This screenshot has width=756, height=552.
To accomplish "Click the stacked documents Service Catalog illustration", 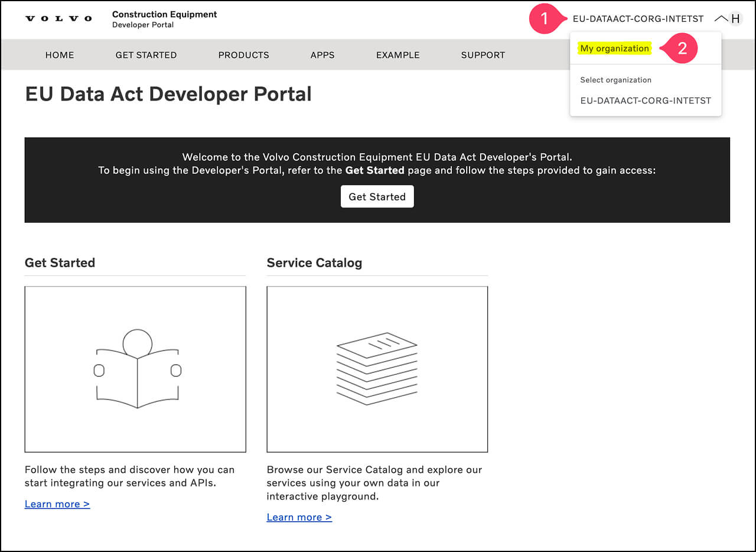I will click(x=377, y=369).
